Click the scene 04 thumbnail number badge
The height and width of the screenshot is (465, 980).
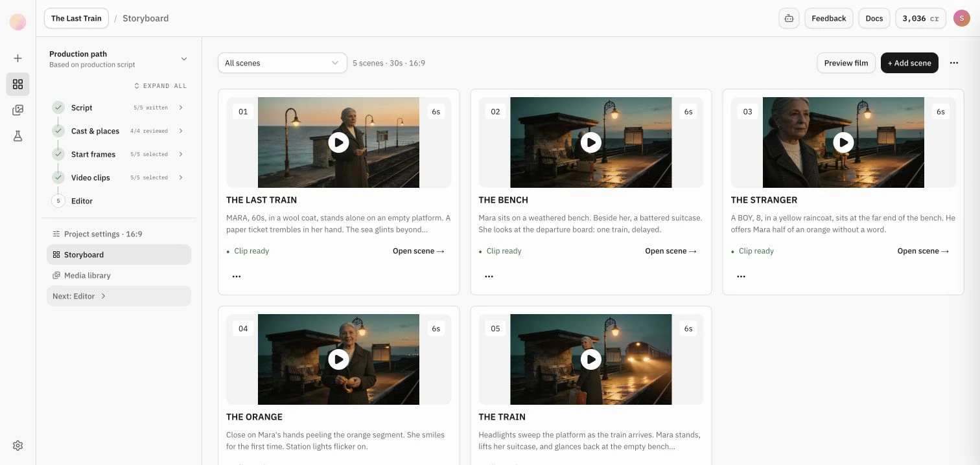coord(243,328)
